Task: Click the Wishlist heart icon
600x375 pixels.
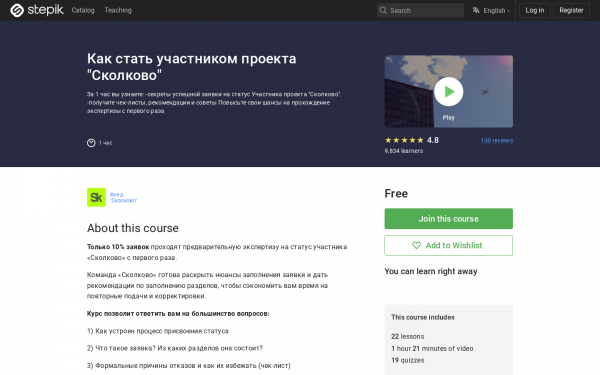Action: point(416,245)
